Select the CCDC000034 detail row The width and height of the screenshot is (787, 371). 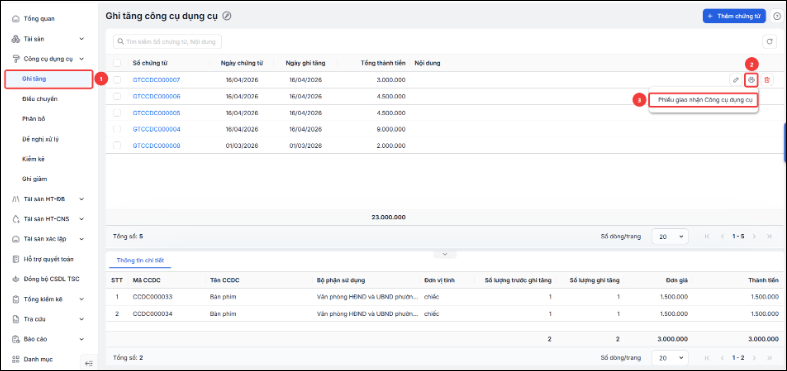coord(444,314)
